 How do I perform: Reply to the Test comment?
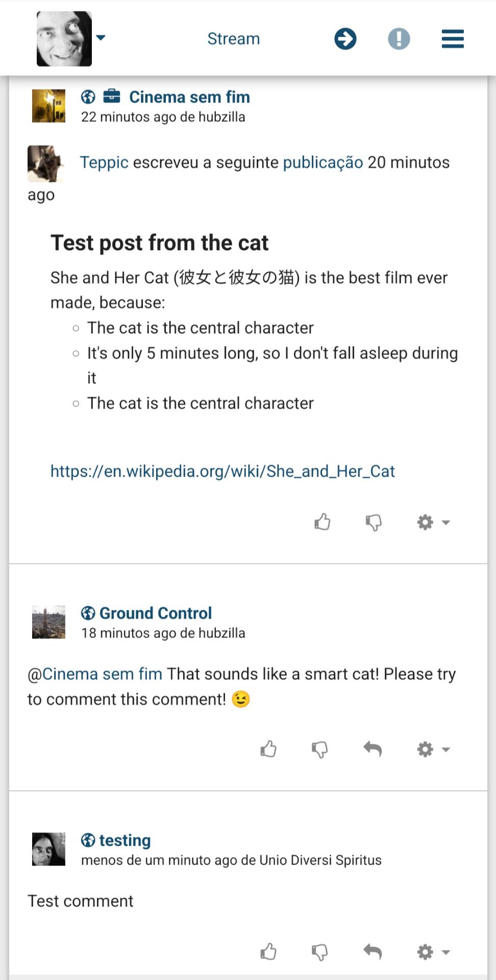pyautogui.click(x=373, y=951)
